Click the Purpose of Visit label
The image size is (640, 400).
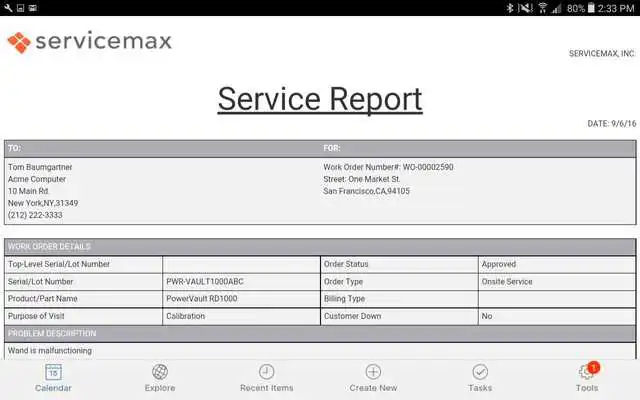point(36,316)
